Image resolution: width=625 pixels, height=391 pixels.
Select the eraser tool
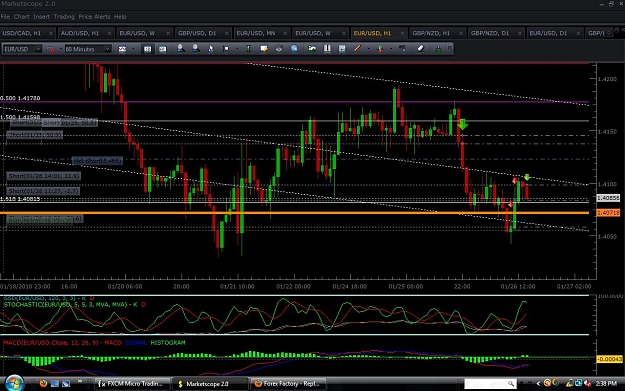[x=421, y=49]
